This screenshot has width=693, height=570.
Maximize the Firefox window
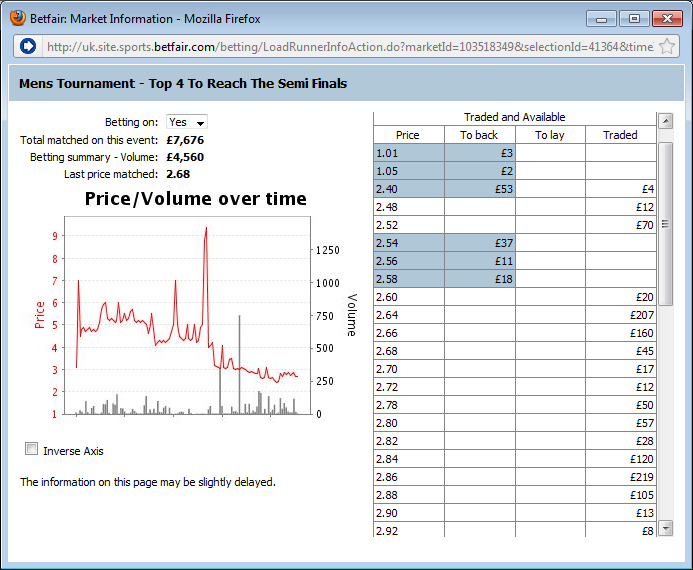point(634,19)
